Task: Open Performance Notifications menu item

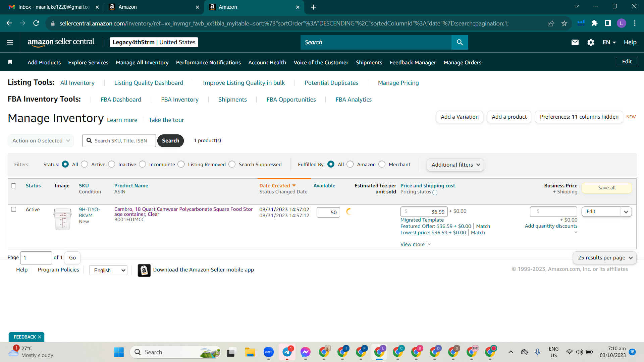Action: click(208, 62)
